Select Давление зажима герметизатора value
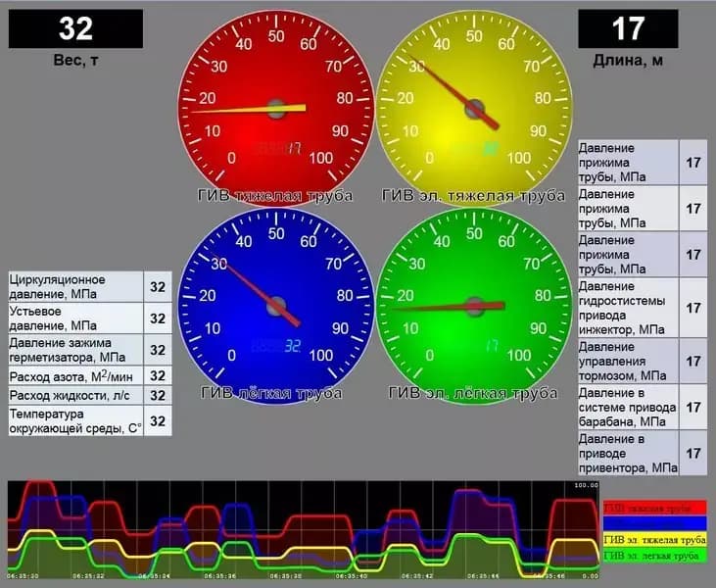Screen dimensions: 716x588 158,350
